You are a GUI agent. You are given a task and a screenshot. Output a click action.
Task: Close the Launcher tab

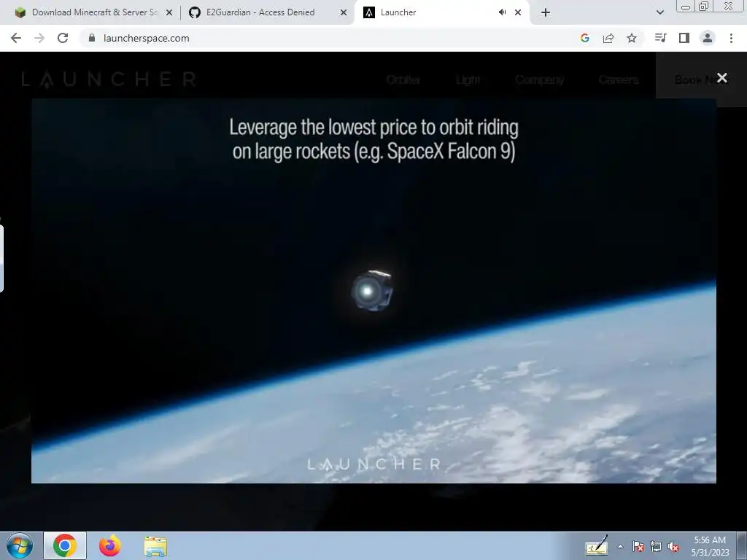(518, 12)
